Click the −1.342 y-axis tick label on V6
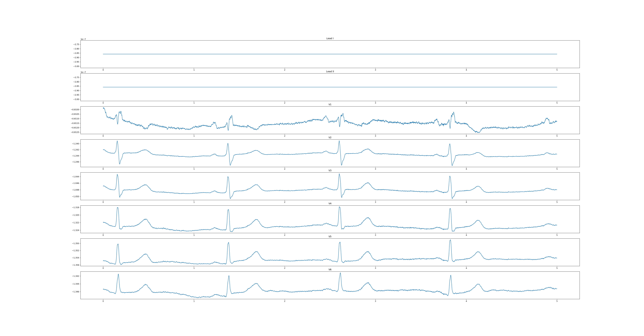The height and width of the screenshot is (336, 644). coord(76,276)
